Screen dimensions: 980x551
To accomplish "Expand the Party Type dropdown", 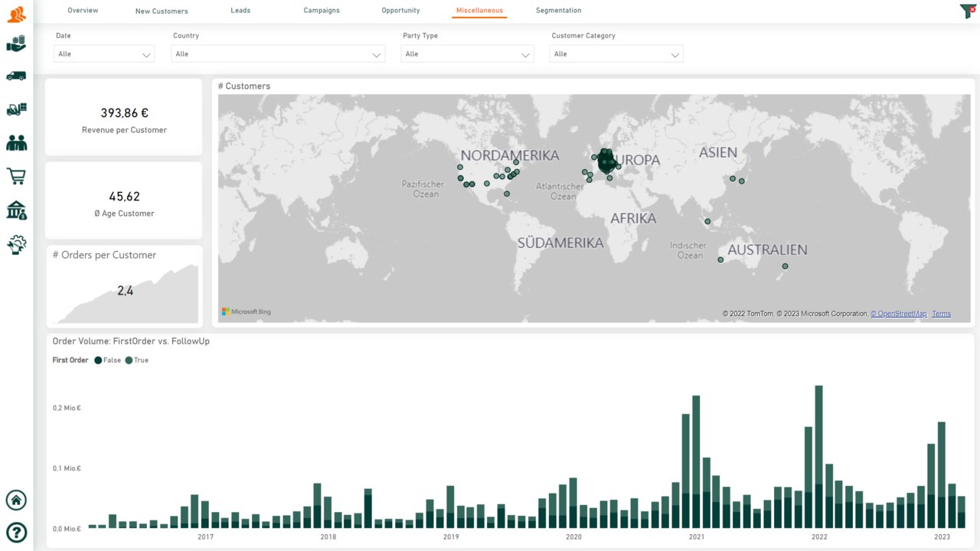I will (x=467, y=54).
